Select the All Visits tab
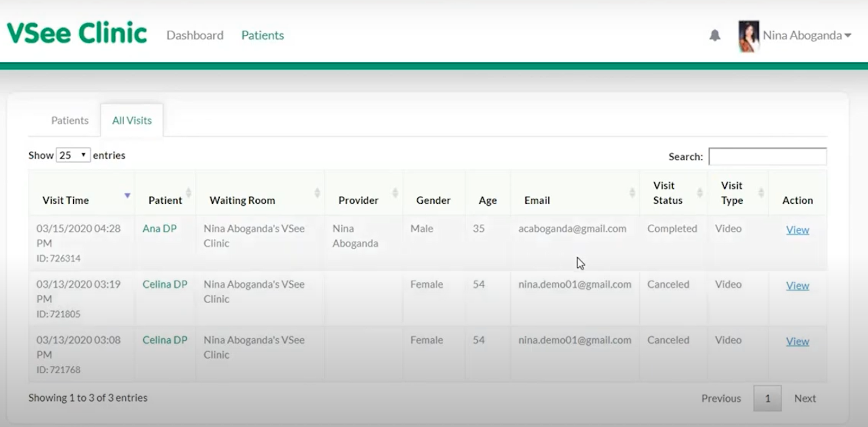 (132, 120)
